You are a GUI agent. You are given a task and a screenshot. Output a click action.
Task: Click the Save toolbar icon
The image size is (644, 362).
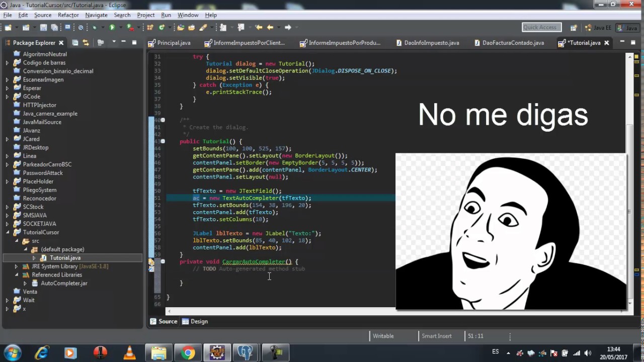point(43,28)
